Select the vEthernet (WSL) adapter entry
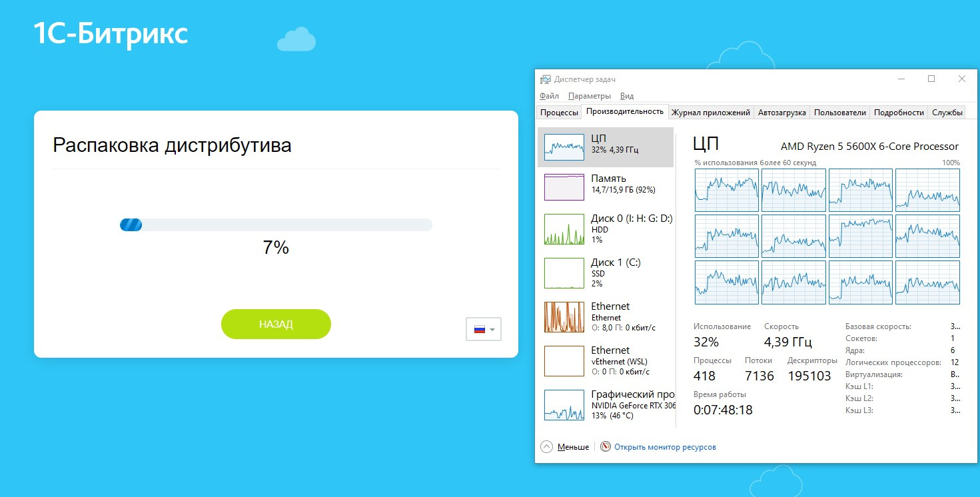This screenshot has height=497, width=980. [606, 361]
